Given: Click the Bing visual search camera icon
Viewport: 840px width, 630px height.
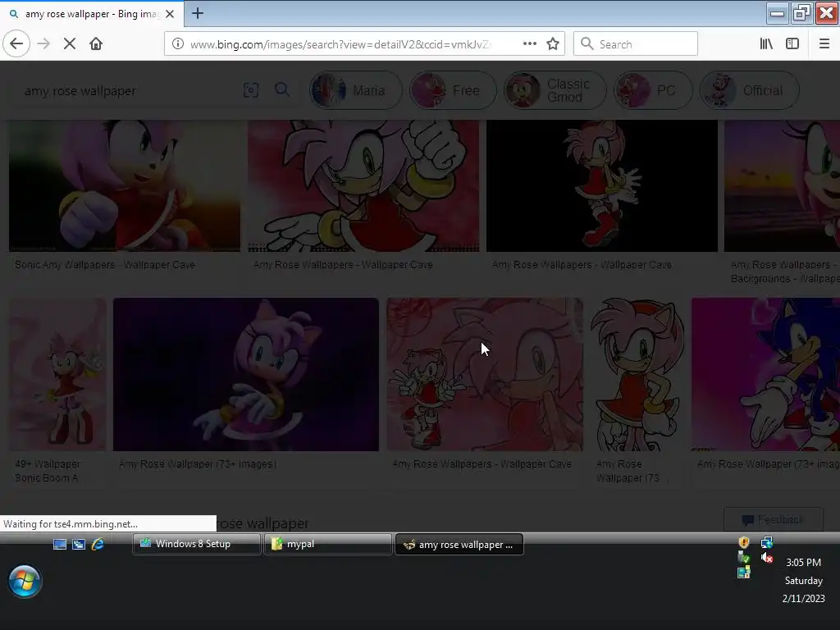Looking at the screenshot, I should (251, 90).
